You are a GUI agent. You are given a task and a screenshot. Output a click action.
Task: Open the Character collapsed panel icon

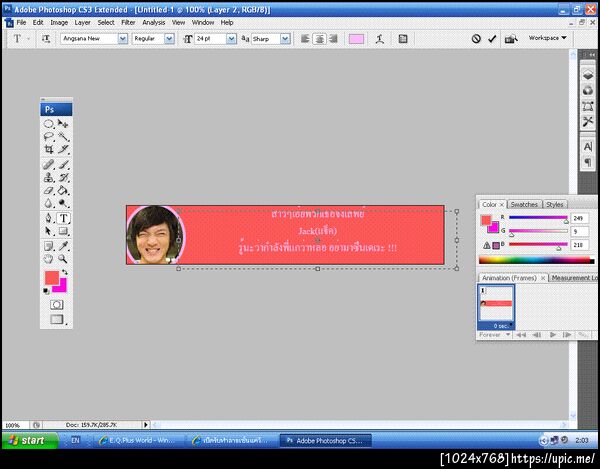(588, 147)
